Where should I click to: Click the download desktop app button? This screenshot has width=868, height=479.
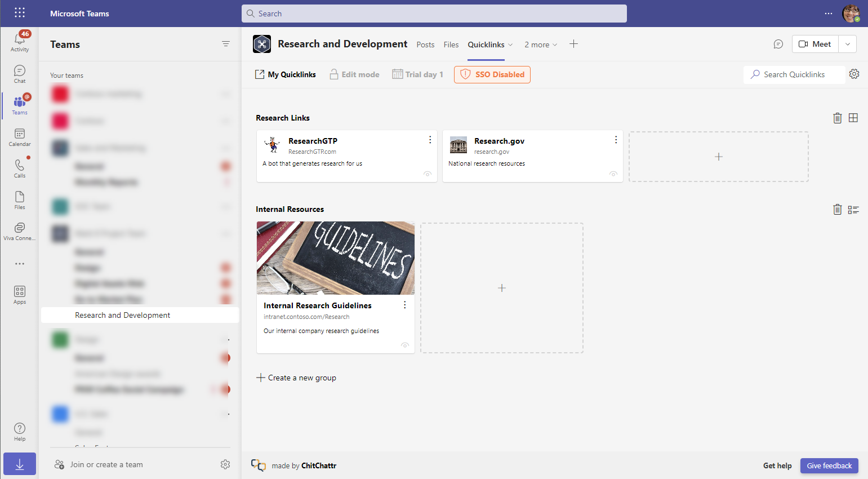click(x=20, y=464)
